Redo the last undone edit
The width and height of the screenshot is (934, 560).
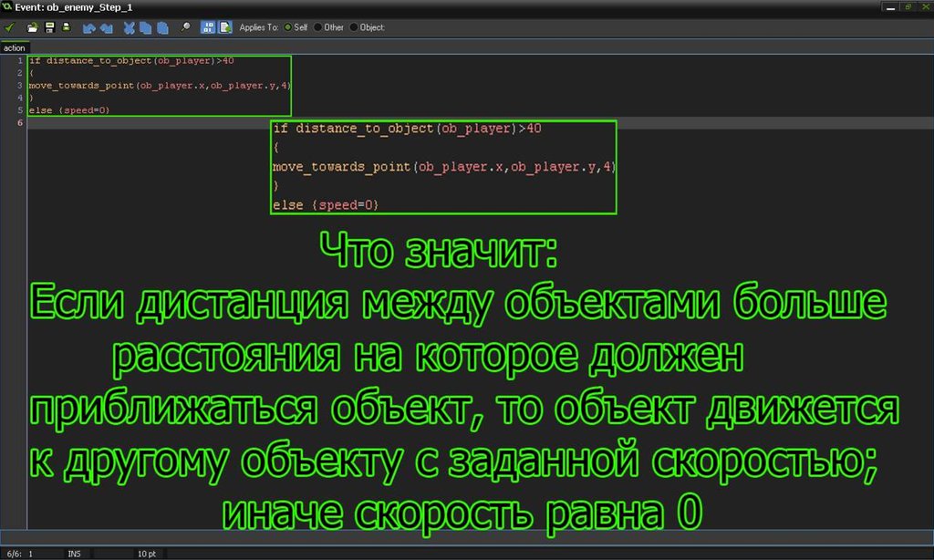(106, 27)
